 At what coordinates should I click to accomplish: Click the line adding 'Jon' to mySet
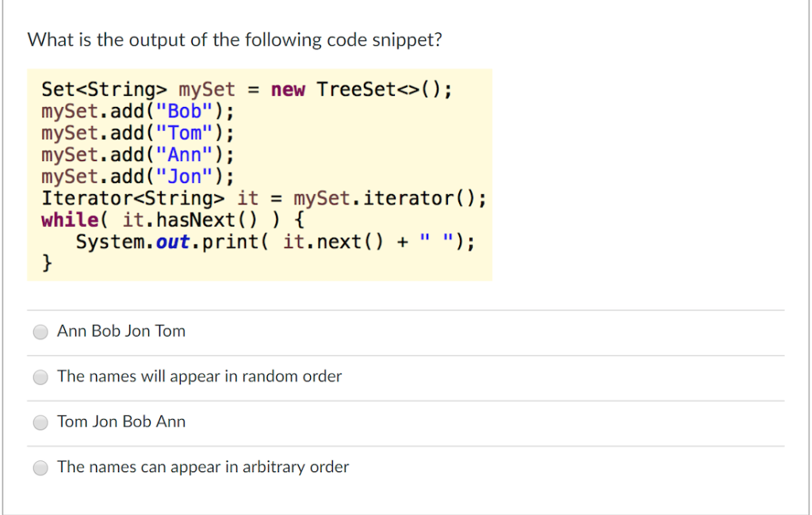136,176
